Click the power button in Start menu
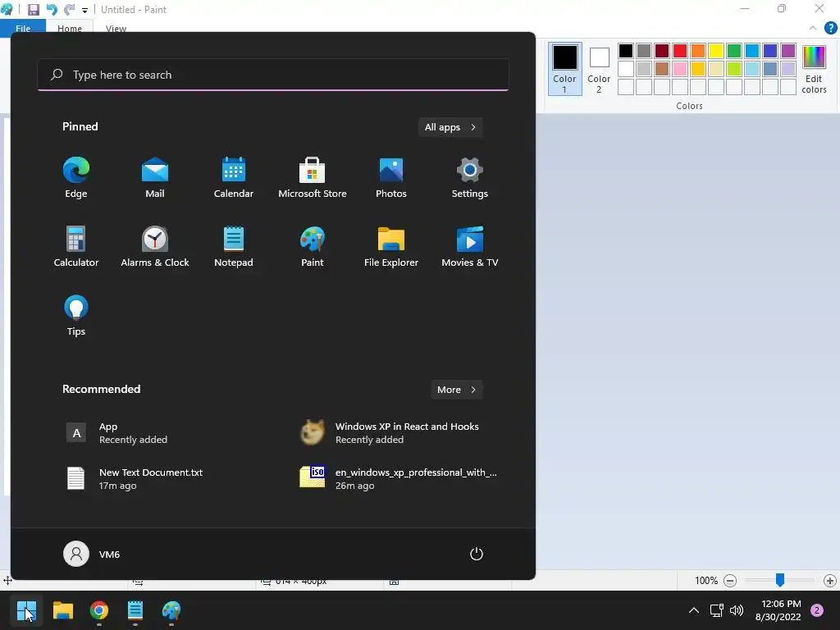The width and height of the screenshot is (840, 630). 477,554
